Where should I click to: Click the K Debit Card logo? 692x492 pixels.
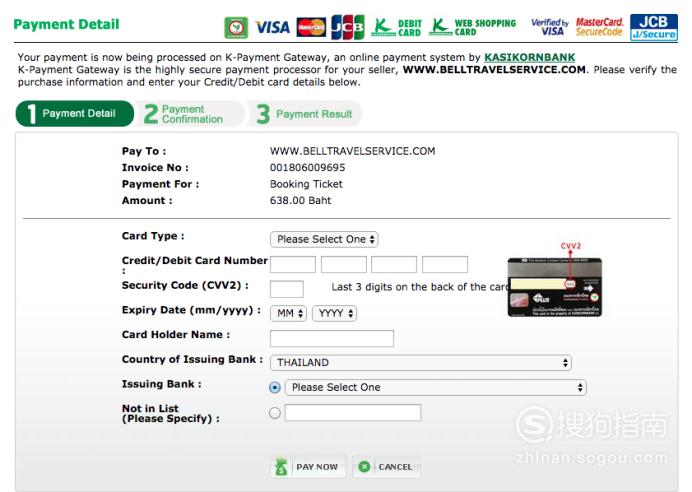(x=396, y=27)
